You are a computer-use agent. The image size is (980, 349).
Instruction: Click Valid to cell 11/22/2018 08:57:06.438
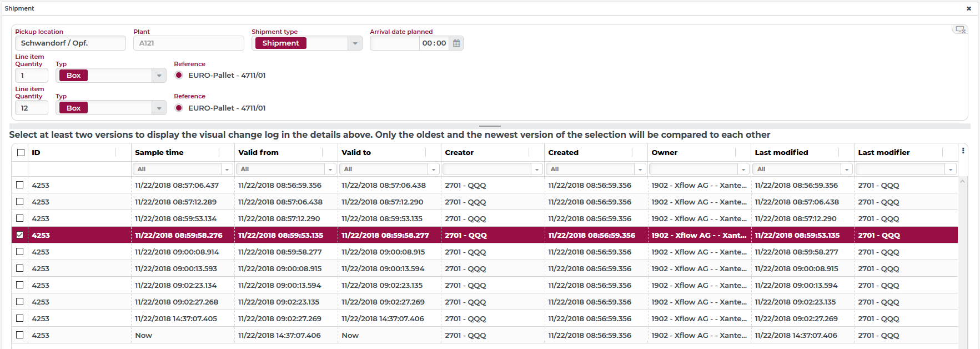click(x=384, y=185)
